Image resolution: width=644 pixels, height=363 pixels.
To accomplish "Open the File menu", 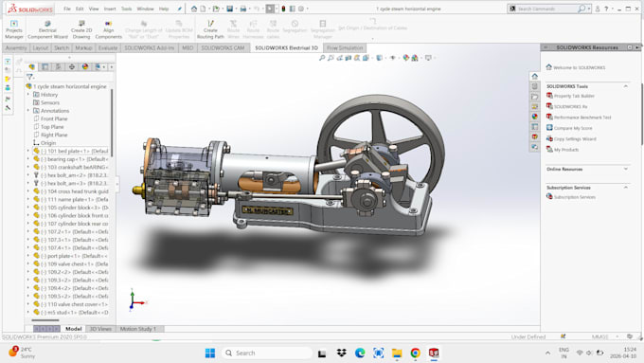I will point(67,9).
